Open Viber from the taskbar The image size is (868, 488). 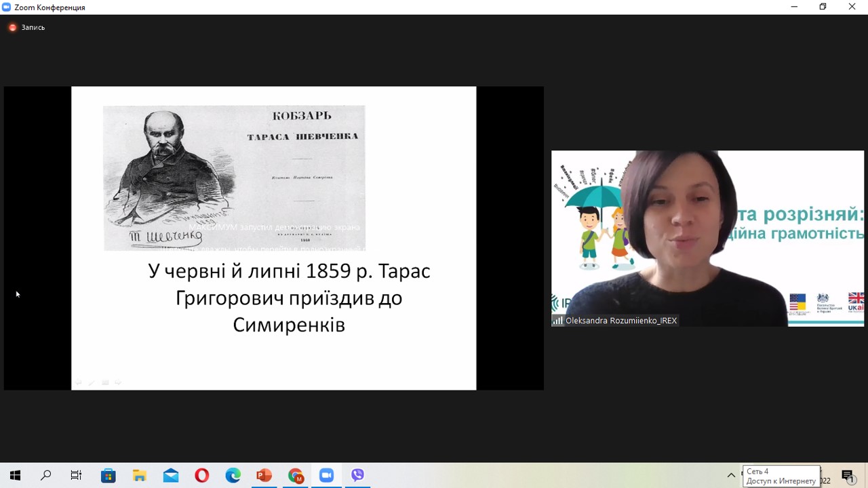tap(358, 476)
